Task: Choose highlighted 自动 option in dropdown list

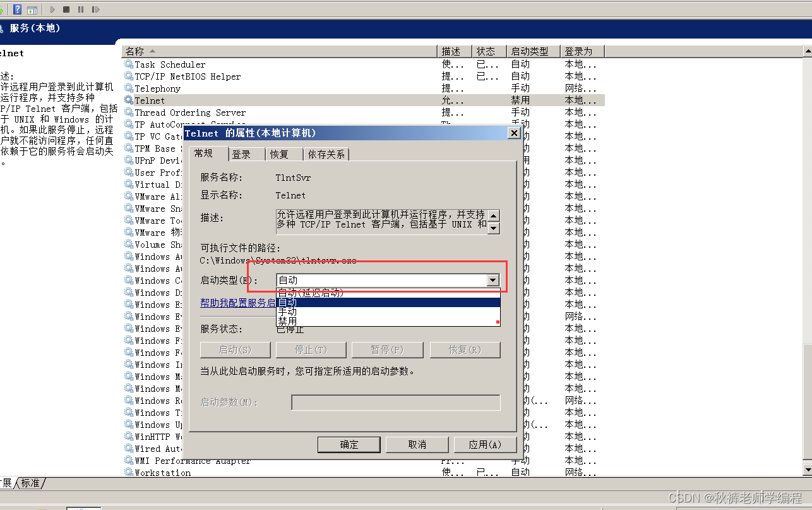Action: point(388,303)
